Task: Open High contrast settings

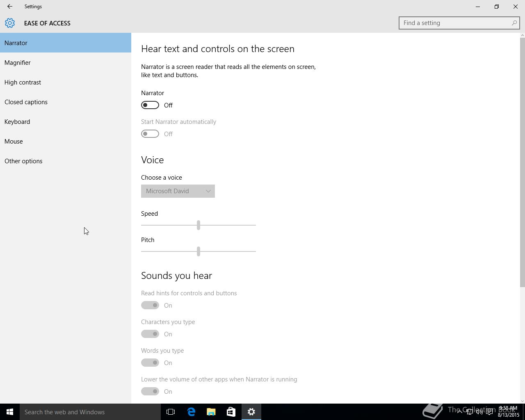Action: [66, 82]
